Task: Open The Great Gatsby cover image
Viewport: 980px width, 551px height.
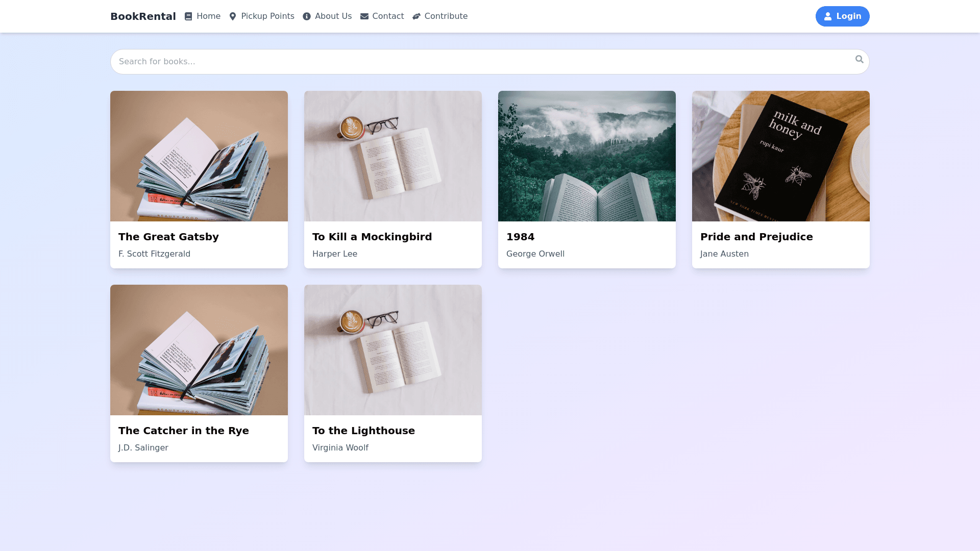Action: (199, 156)
